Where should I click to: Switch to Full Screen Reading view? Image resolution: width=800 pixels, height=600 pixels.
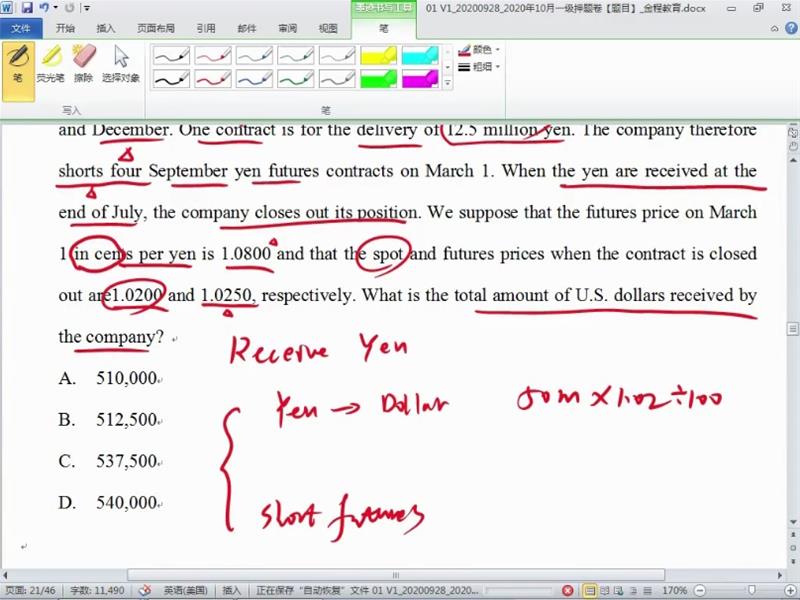pyautogui.click(x=605, y=590)
